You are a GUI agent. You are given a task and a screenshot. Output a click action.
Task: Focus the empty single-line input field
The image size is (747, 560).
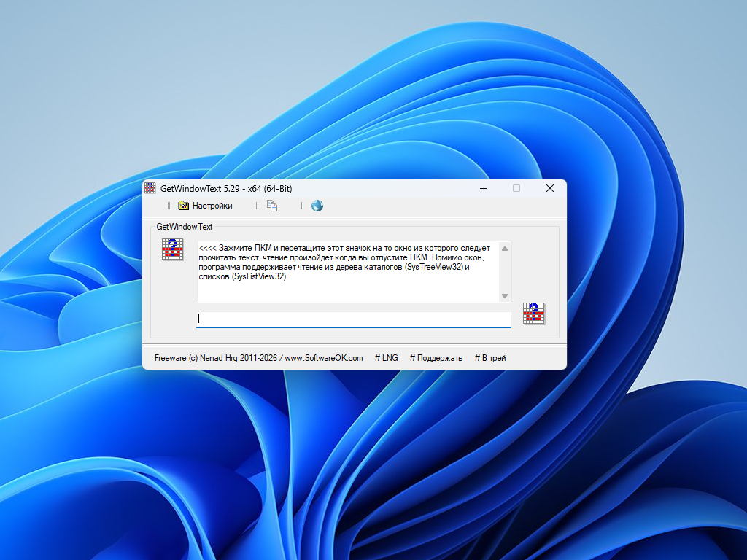pos(353,319)
